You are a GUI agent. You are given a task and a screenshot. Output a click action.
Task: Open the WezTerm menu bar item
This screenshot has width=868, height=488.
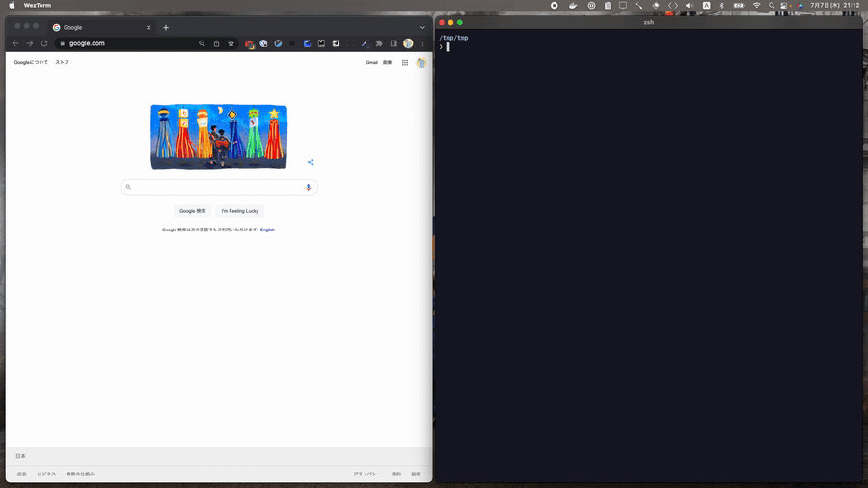pos(37,5)
